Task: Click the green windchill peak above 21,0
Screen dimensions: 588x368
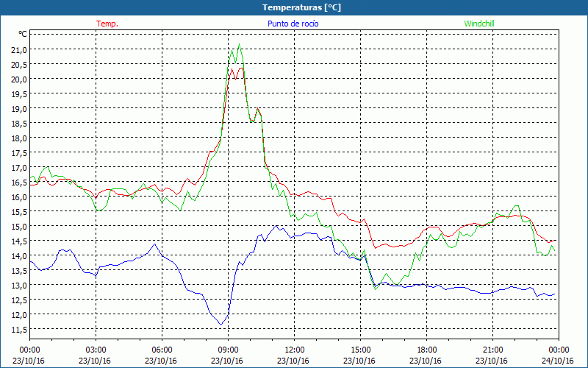Action: (240, 44)
